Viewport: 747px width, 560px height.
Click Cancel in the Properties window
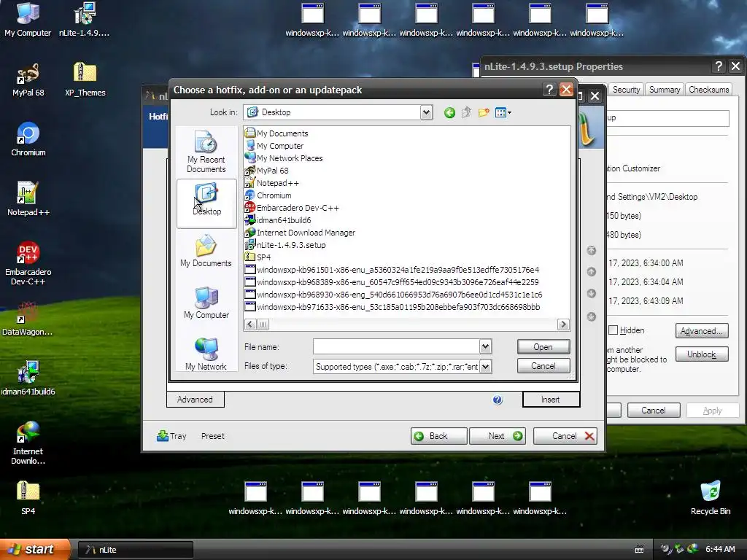click(x=654, y=410)
